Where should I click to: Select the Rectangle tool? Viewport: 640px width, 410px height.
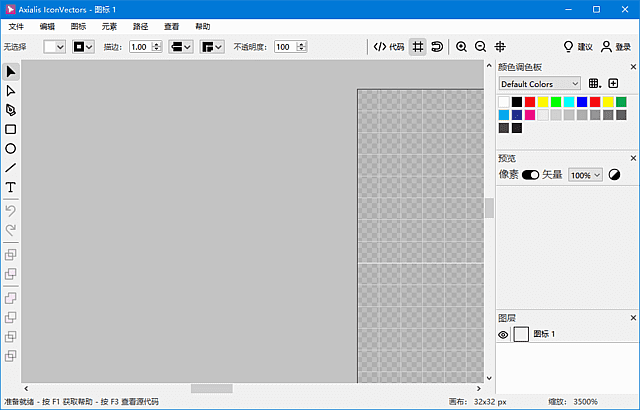click(11, 129)
